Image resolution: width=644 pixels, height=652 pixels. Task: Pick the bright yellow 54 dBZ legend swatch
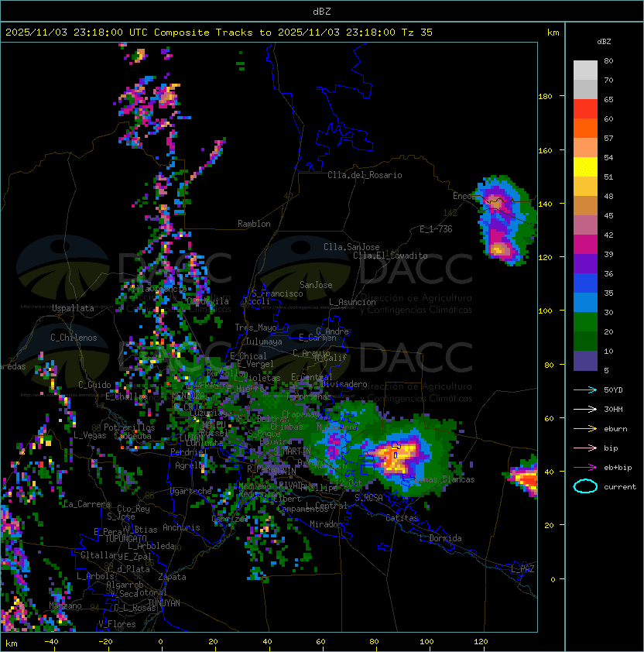(x=585, y=166)
